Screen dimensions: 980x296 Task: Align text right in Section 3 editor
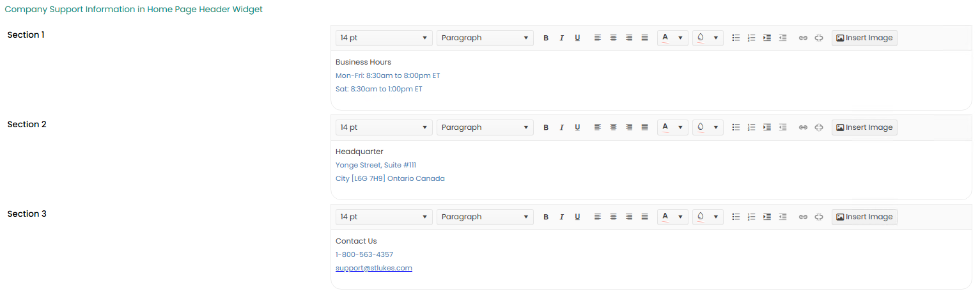click(629, 217)
